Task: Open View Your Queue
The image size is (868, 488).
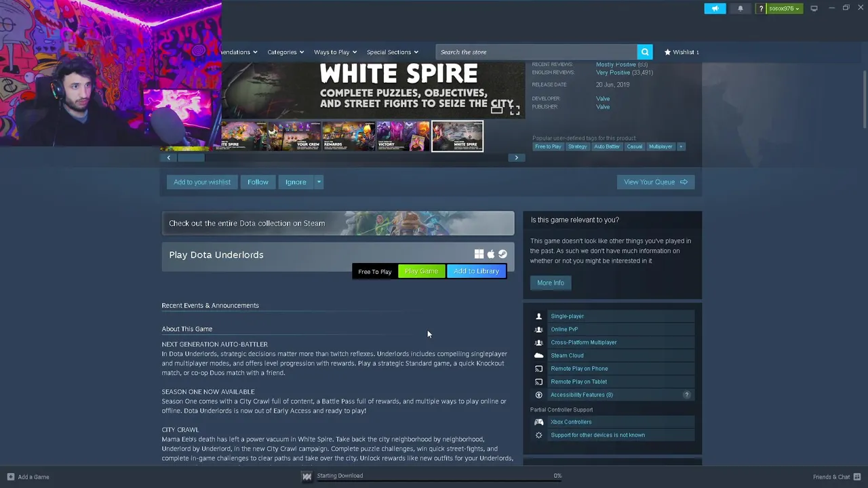Action: pos(656,182)
